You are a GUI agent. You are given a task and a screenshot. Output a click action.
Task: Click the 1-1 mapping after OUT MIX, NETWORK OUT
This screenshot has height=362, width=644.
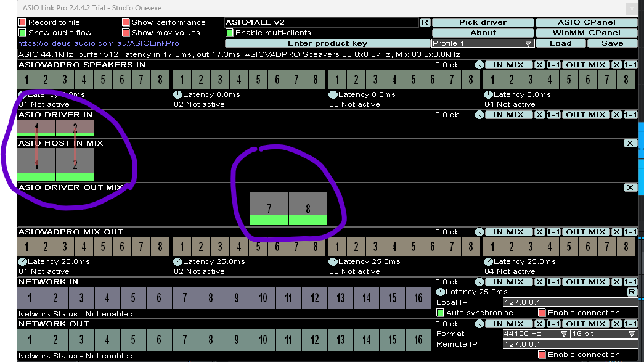tap(630, 324)
